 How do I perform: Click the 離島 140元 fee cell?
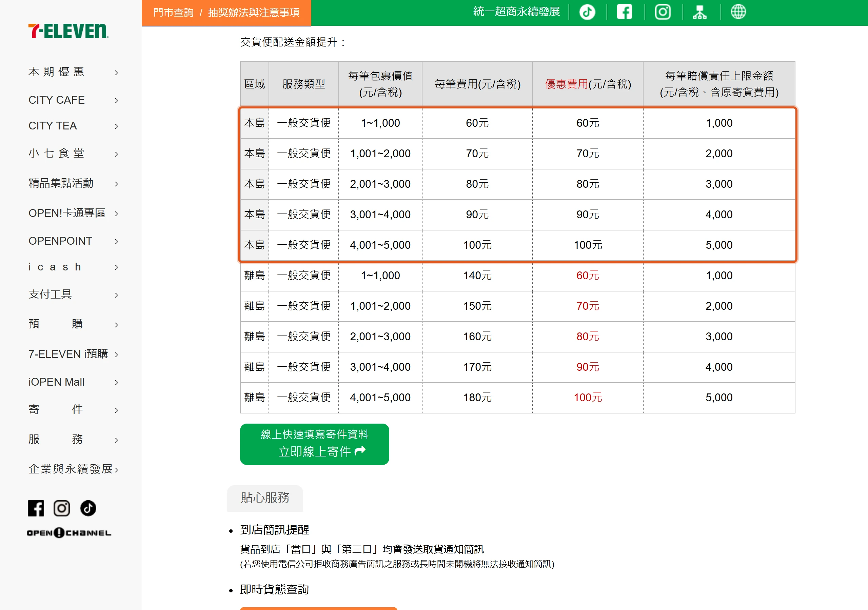coord(477,276)
